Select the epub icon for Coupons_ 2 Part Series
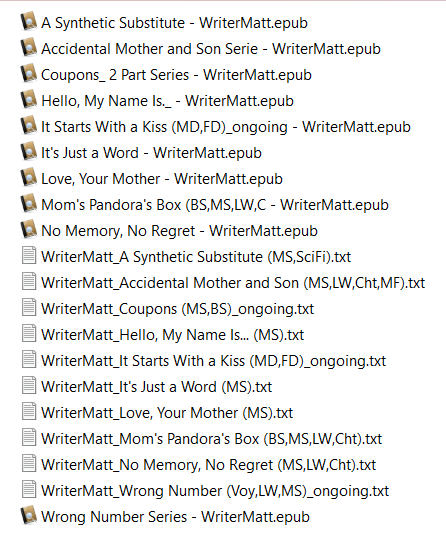 tap(29, 73)
